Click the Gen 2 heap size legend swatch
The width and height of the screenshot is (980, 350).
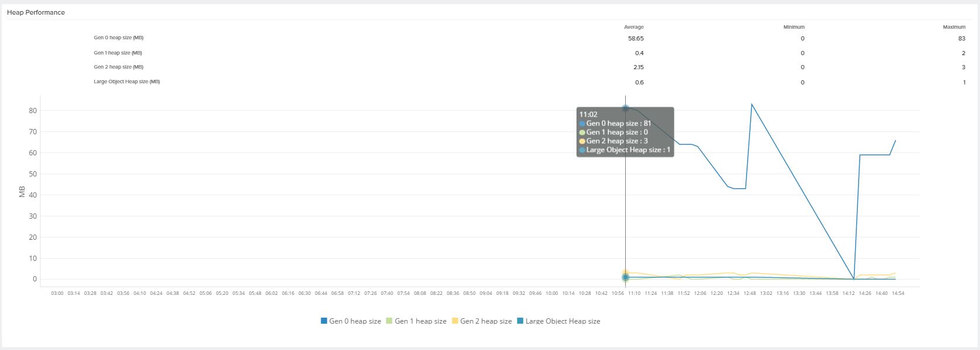point(455,321)
